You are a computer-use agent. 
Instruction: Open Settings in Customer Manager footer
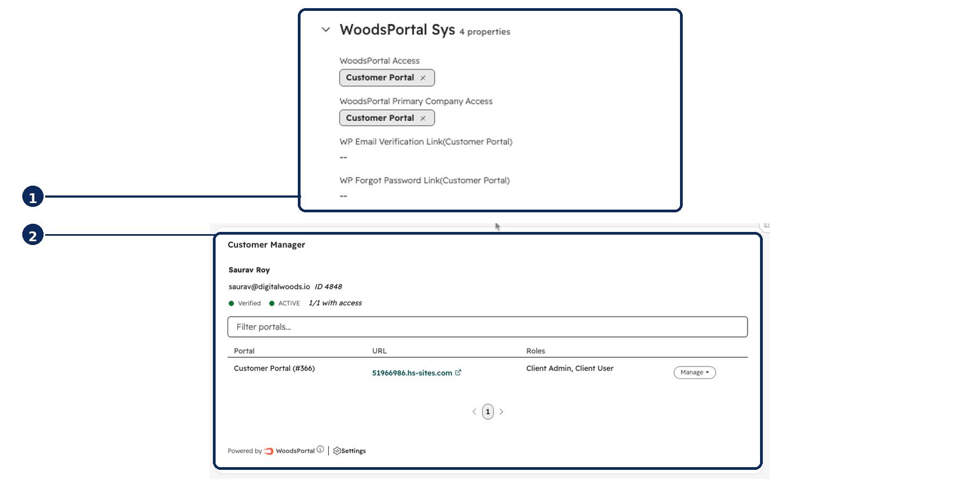[350, 451]
